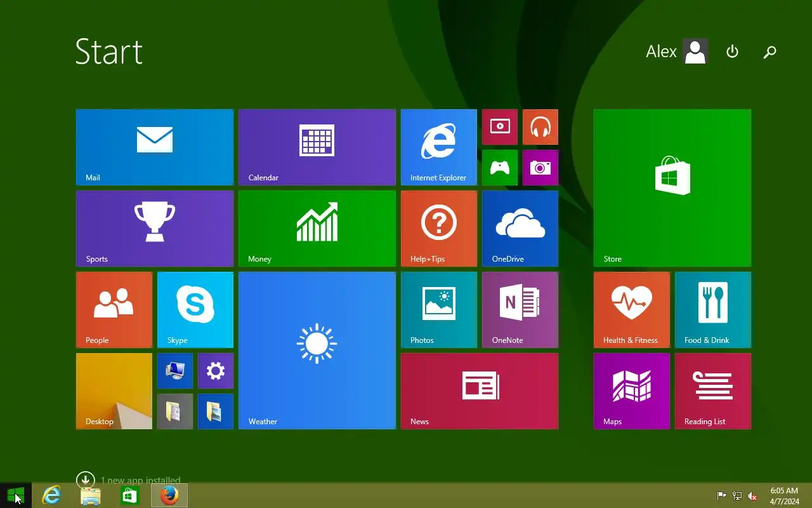Open the network tray icon
Image resolution: width=812 pixels, height=508 pixels.
click(737, 496)
